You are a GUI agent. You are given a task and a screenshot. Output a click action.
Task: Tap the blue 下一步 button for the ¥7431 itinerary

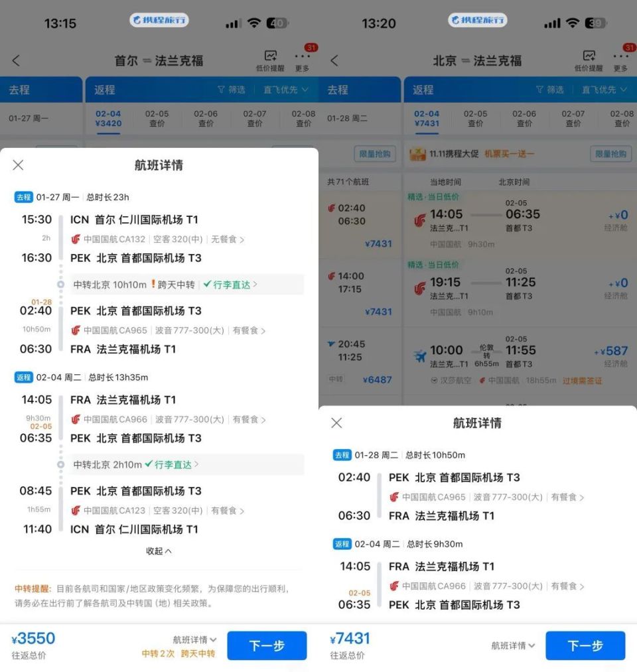[585, 645]
